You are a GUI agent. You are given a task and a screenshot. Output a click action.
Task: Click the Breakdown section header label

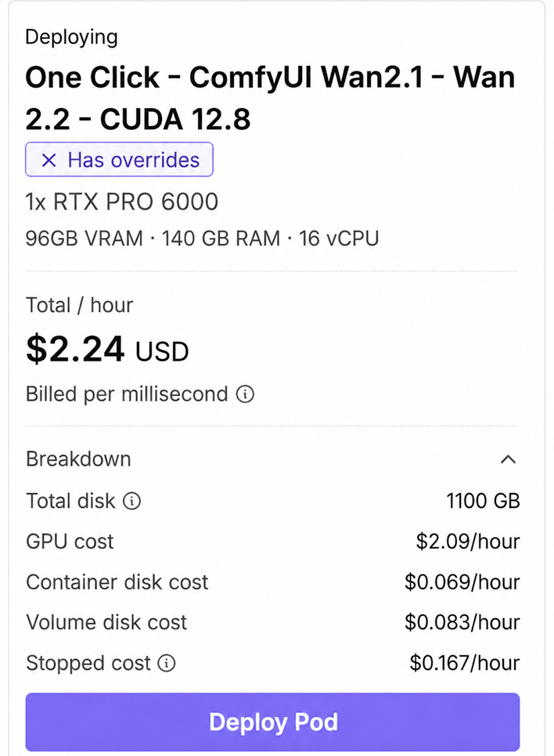[x=78, y=459]
